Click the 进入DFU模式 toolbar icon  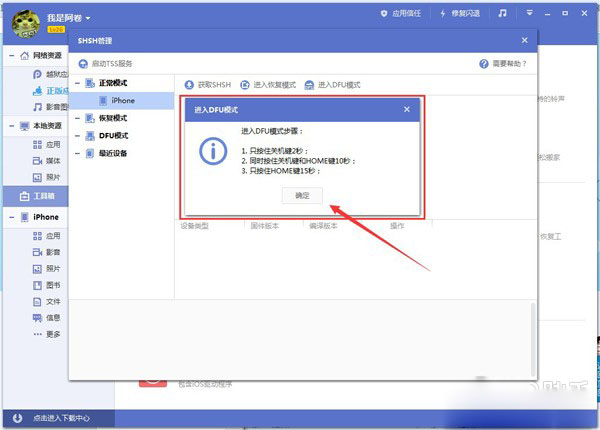(310, 85)
